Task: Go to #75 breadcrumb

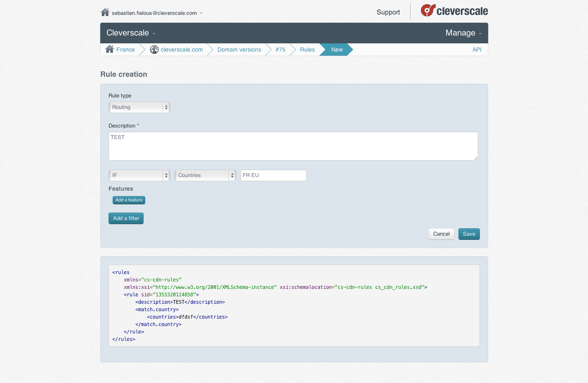Action: click(281, 50)
